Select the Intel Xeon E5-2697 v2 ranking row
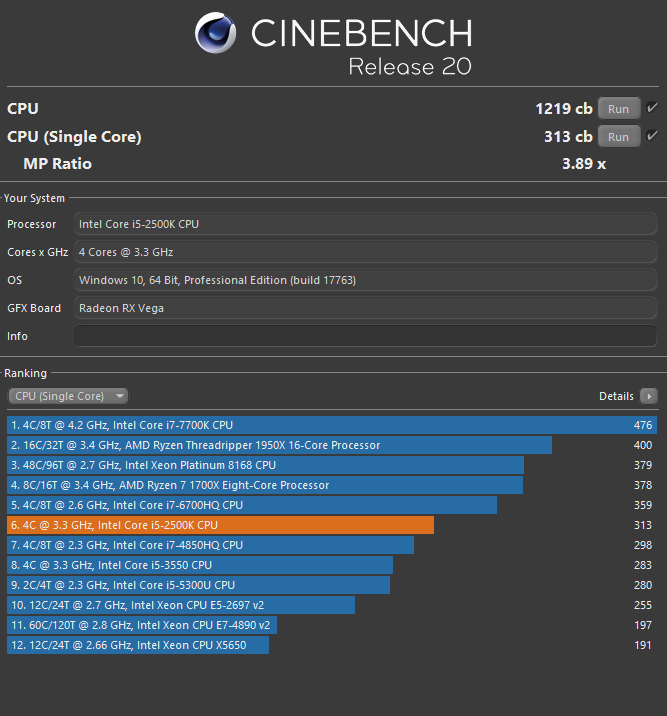Screen dimensions: 667x716 (x=332, y=605)
